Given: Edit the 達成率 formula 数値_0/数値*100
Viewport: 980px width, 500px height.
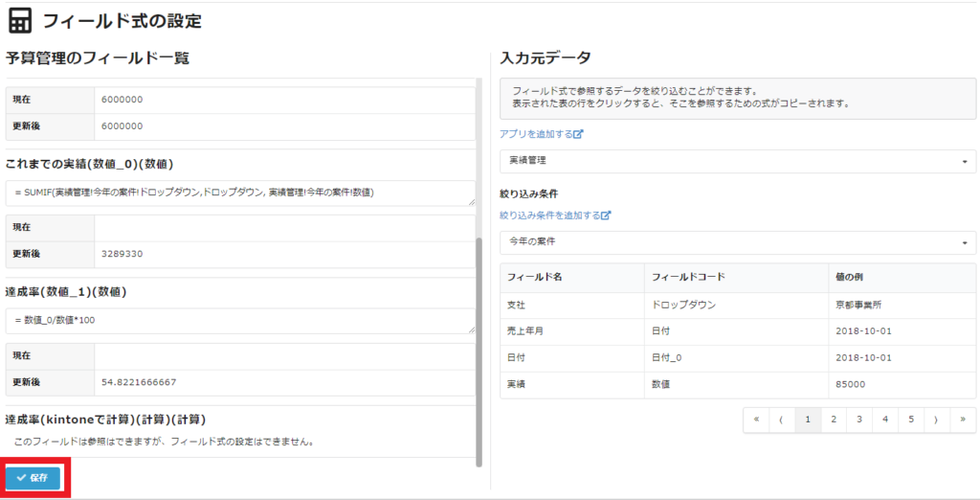Looking at the screenshot, I should [240, 321].
